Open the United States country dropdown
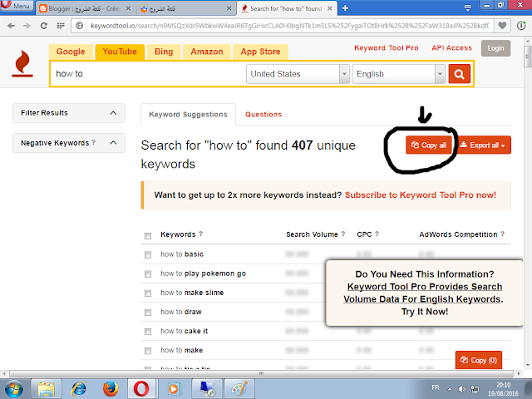The height and width of the screenshot is (399, 532). point(298,74)
